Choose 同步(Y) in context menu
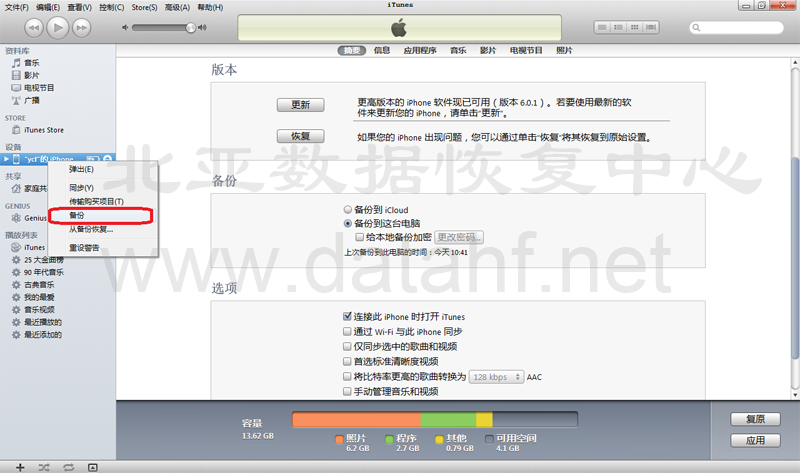800x473 pixels. click(103, 188)
